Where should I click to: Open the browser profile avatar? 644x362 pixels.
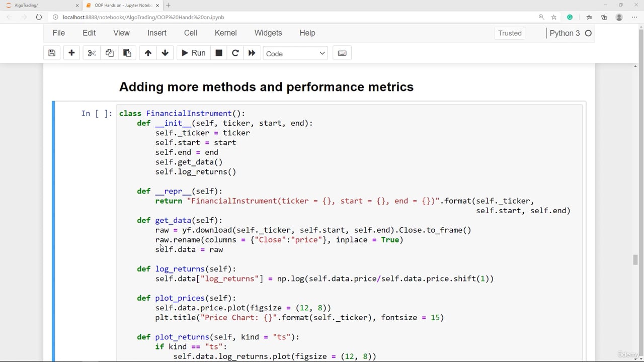coord(619,17)
